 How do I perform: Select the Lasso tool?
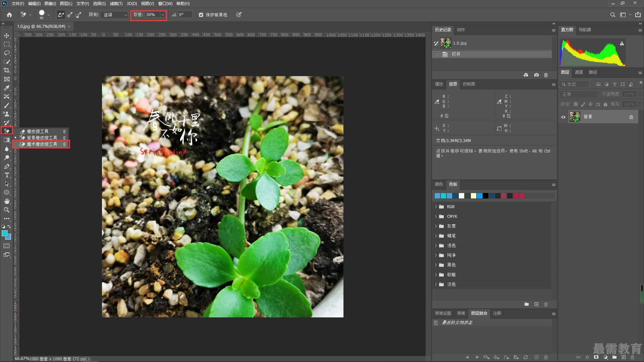(7, 53)
